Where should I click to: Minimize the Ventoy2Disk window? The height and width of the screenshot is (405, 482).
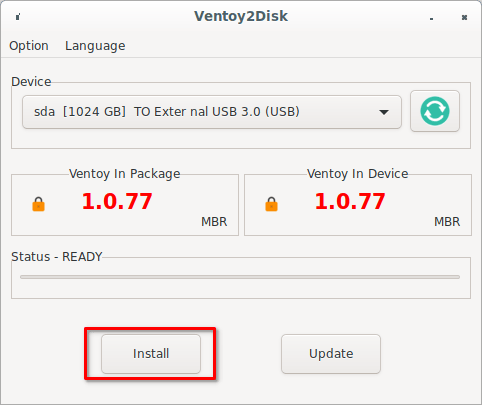[x=431, y=19]
